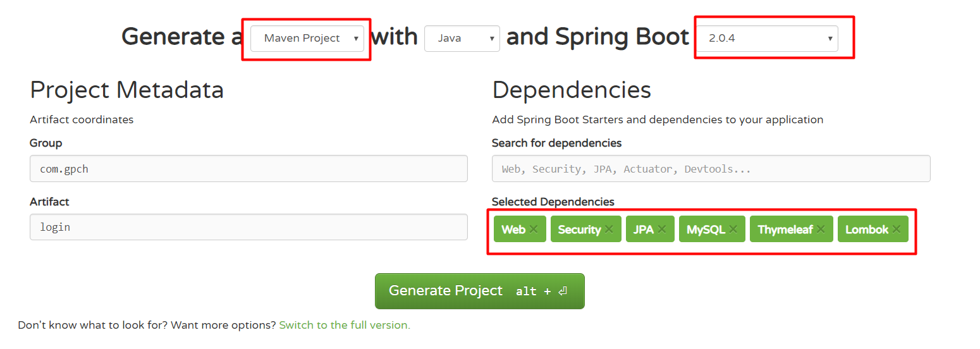Focus the Group input field
Screen dimensions: 980x349
[248, 169]
